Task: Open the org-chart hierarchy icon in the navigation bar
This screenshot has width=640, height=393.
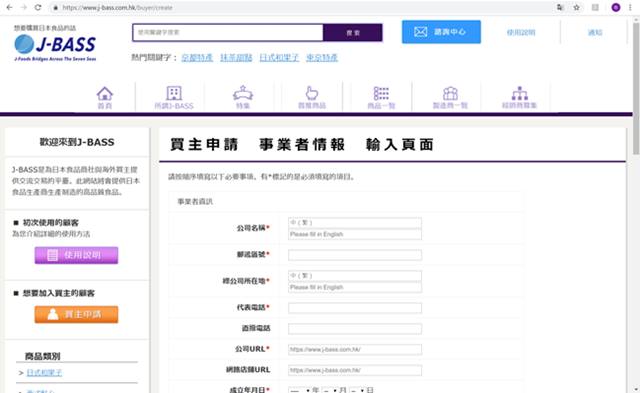Action: coord(520,93)
